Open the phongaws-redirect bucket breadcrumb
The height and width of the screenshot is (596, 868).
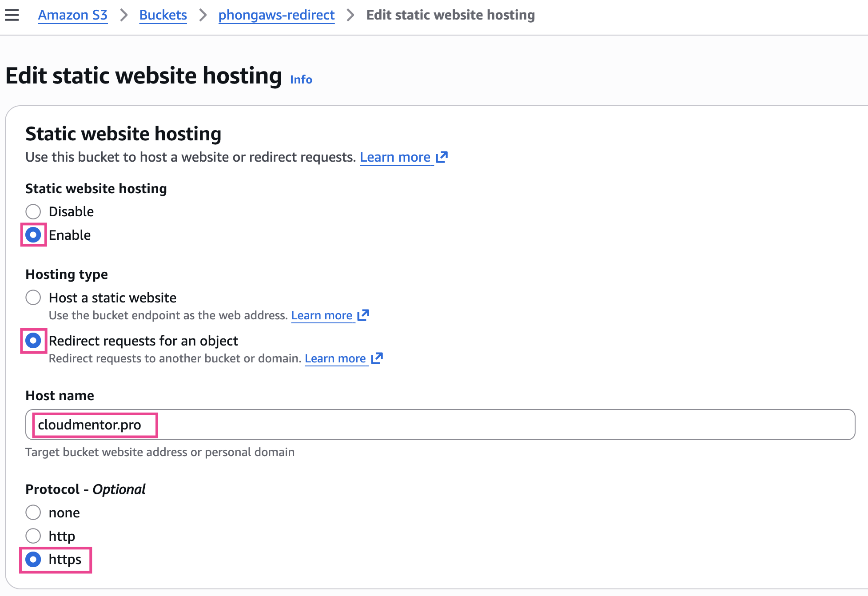pos(276,15)
